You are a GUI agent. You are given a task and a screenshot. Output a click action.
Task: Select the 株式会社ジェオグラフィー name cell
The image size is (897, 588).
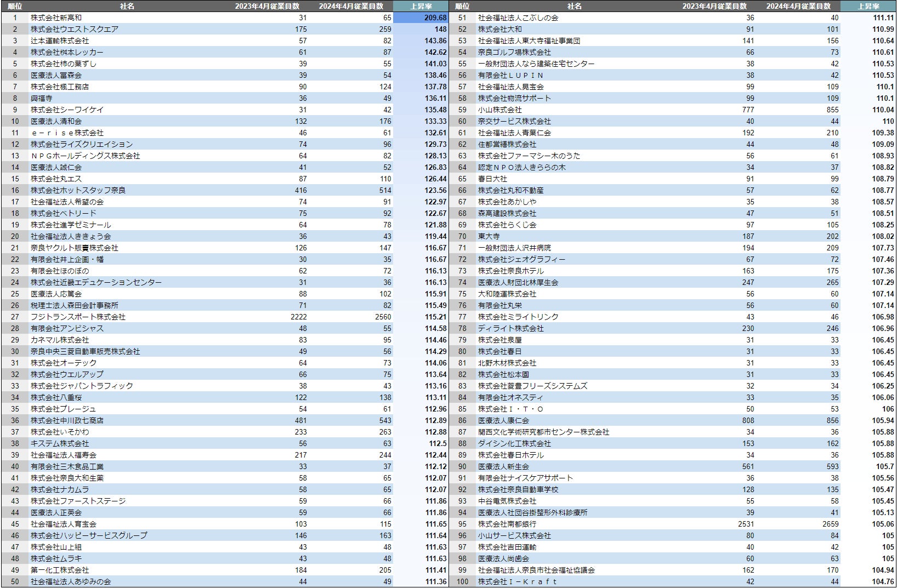point(522,259)
